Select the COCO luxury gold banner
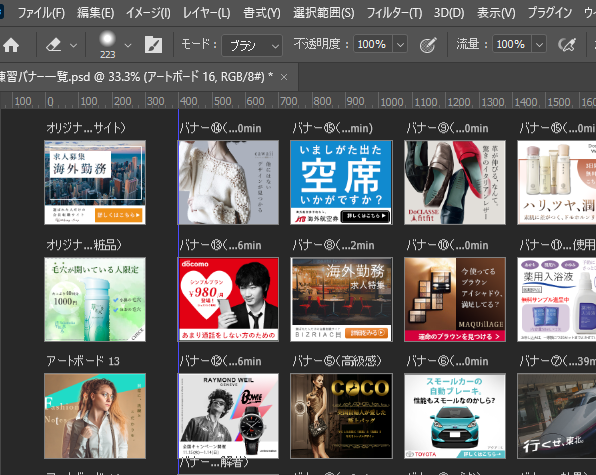596x475 pixels. pos(341,416)
